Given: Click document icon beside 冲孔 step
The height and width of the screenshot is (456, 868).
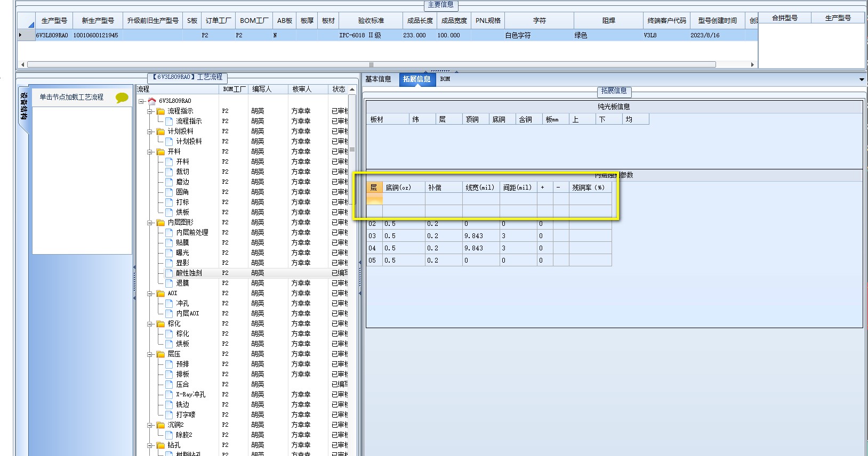Looking at the screenshot, I should [x=169, y=303].
